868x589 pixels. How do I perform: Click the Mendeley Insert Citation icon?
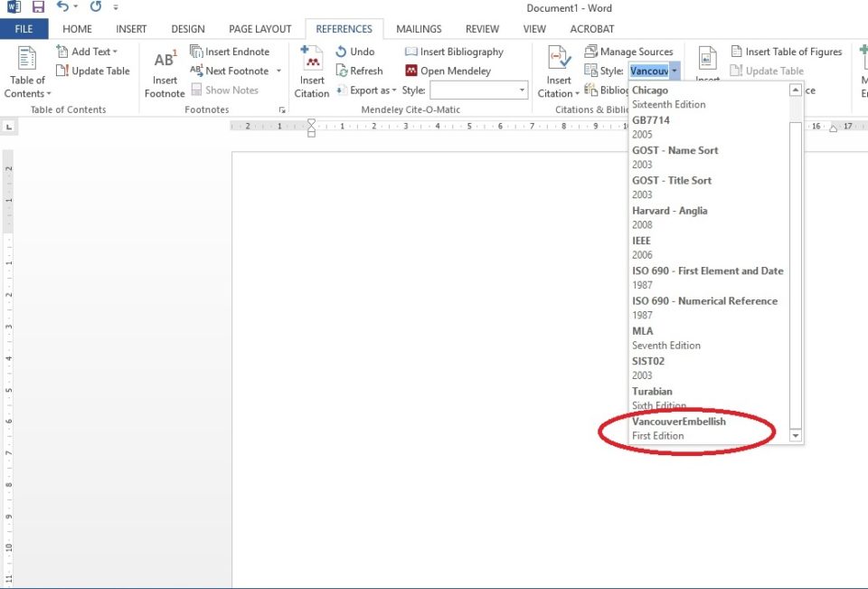312,61
